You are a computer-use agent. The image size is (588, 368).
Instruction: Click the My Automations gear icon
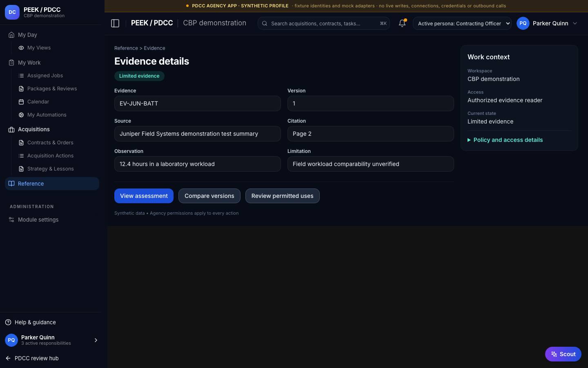[21, 115]
